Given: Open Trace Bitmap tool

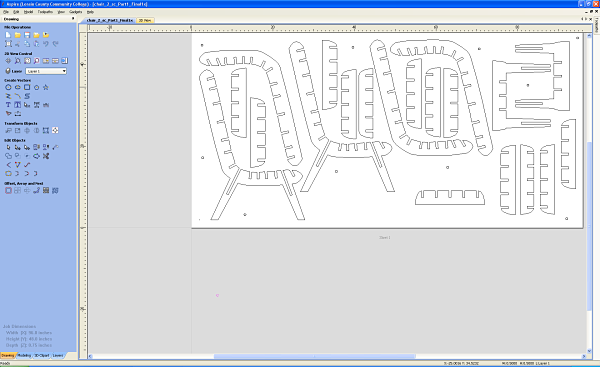Looking at the screenshot, I should (8, 114).
